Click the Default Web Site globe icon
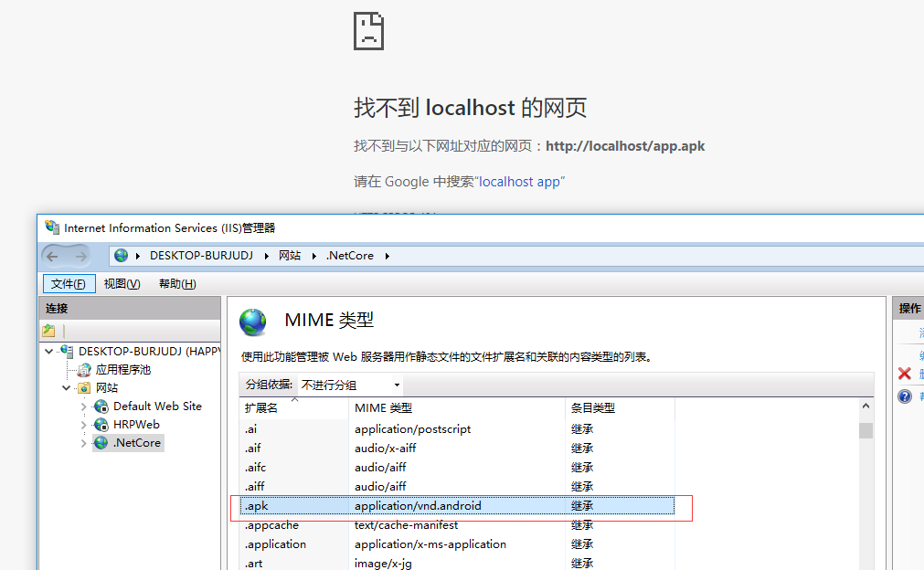This screenshot has height=570, width=924. click(101, 406)
